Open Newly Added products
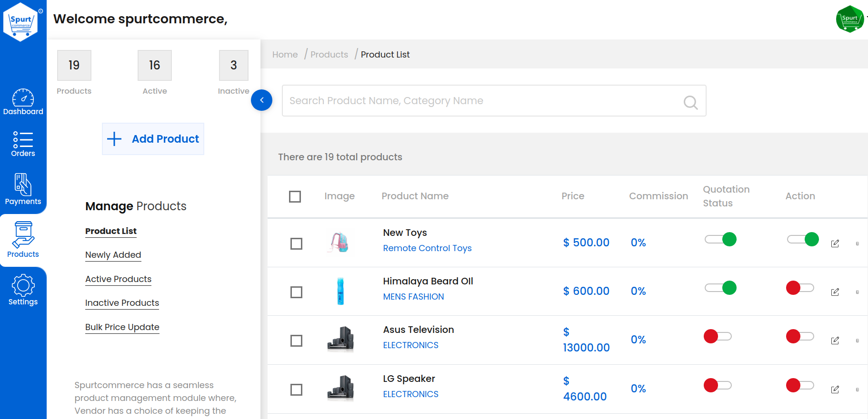 tap(113, 255)
